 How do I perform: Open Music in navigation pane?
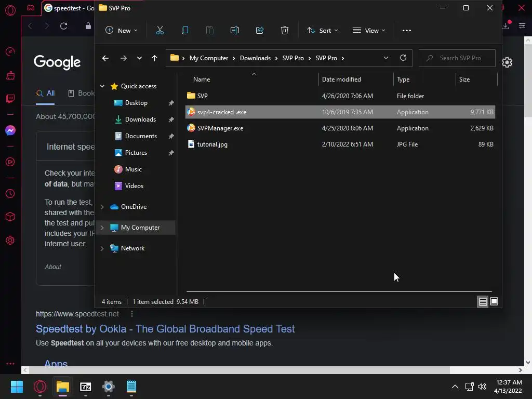point(133,169)
